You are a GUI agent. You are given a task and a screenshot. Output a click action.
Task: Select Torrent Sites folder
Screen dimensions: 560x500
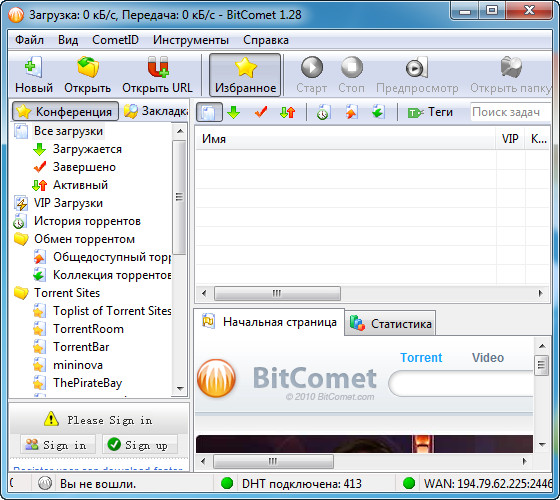(x=67, y=293)
